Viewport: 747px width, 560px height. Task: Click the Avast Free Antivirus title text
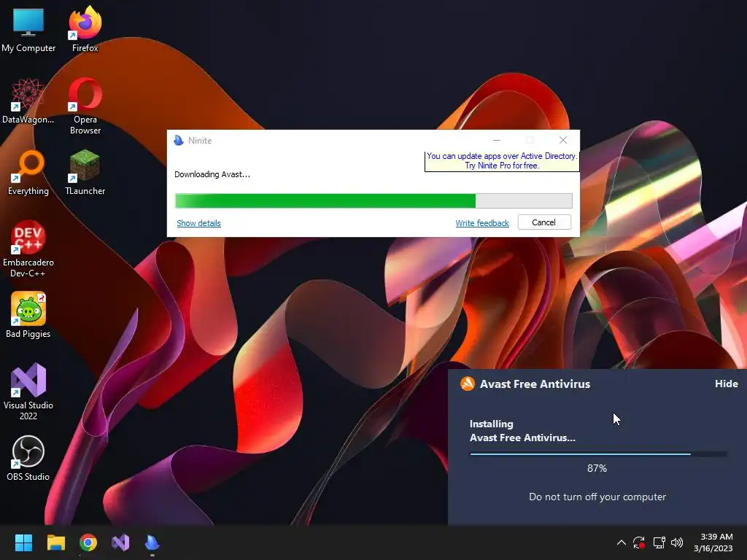[535, 384]
